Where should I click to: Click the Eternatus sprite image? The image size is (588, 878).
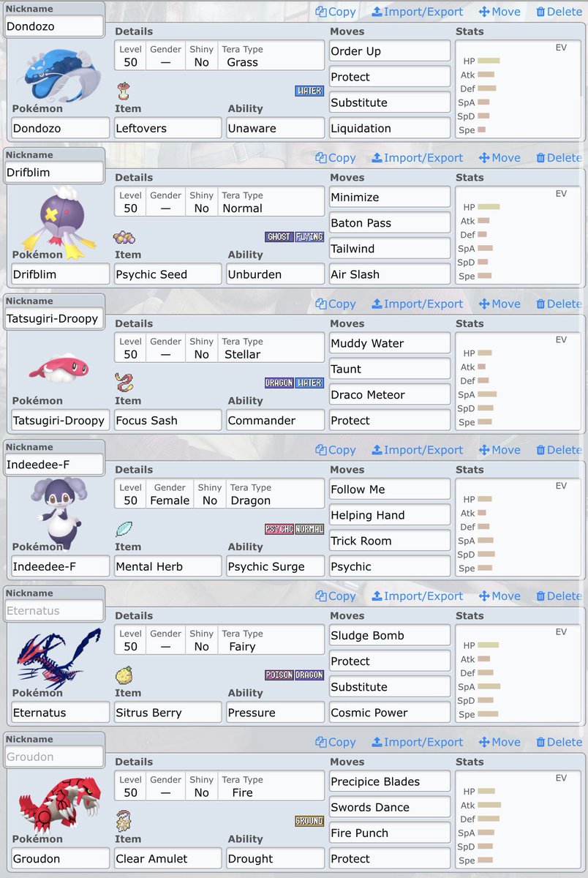(x=58, y=658)
